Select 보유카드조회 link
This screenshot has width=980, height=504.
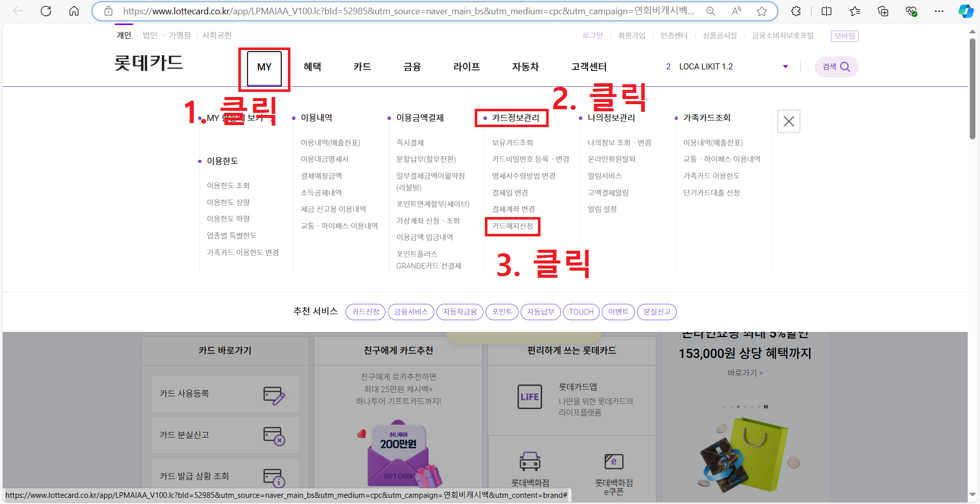click(x=512, y=142)
